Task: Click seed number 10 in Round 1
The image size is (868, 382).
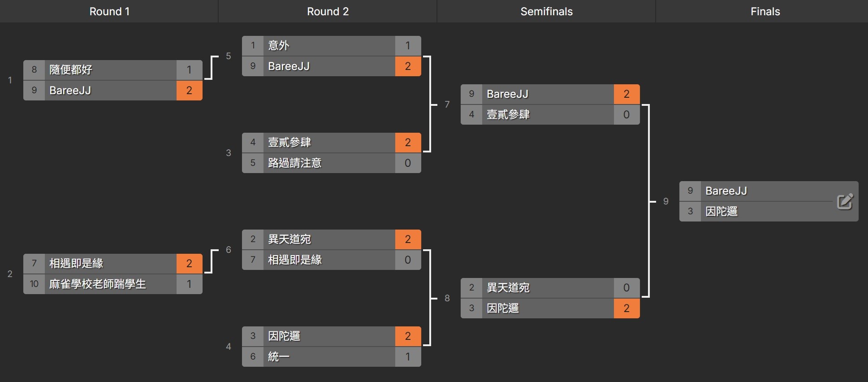Action: 34,284
